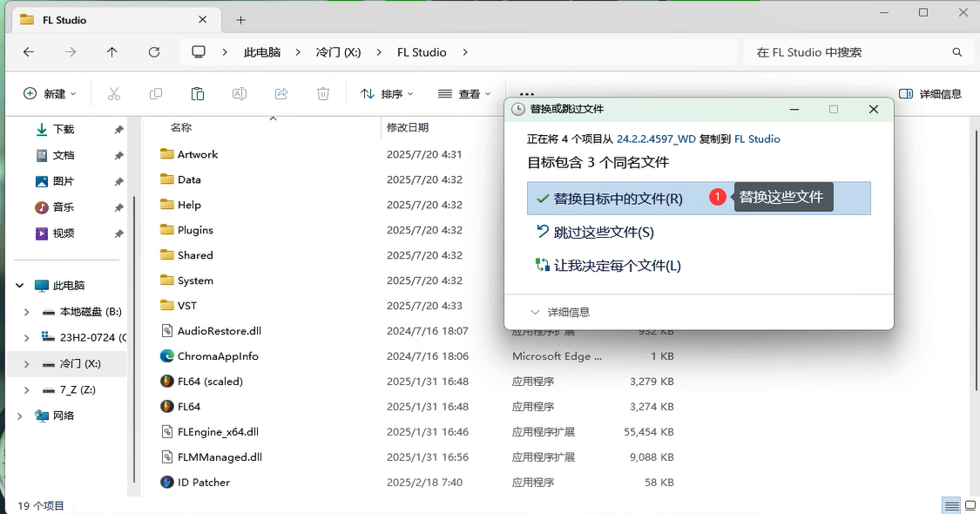This screenshot has width=980, height=514.
Task: Open the 查看 (View) dropdown
Action: coord(464,94)
